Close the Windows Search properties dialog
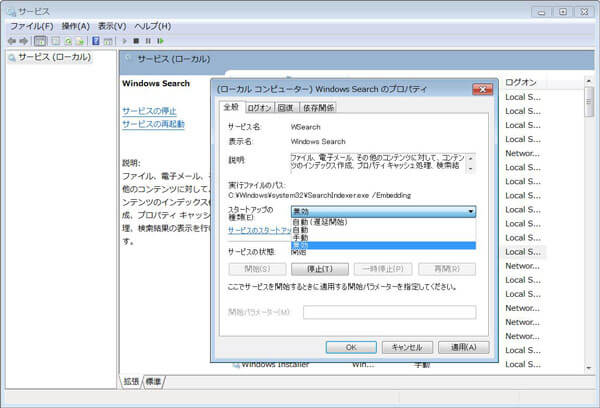 tap(483, 89)
